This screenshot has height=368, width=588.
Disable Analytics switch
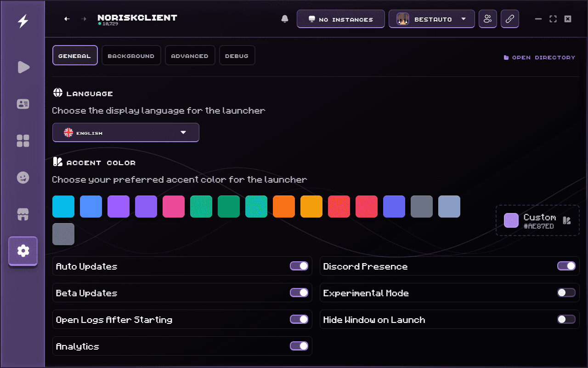click(x=299, y=346)
